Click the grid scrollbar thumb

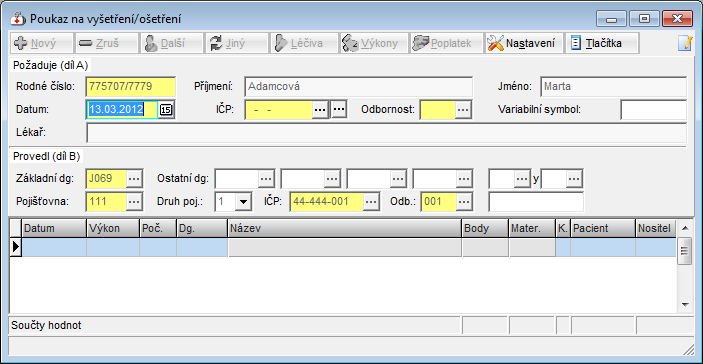[x=684, y=251]
